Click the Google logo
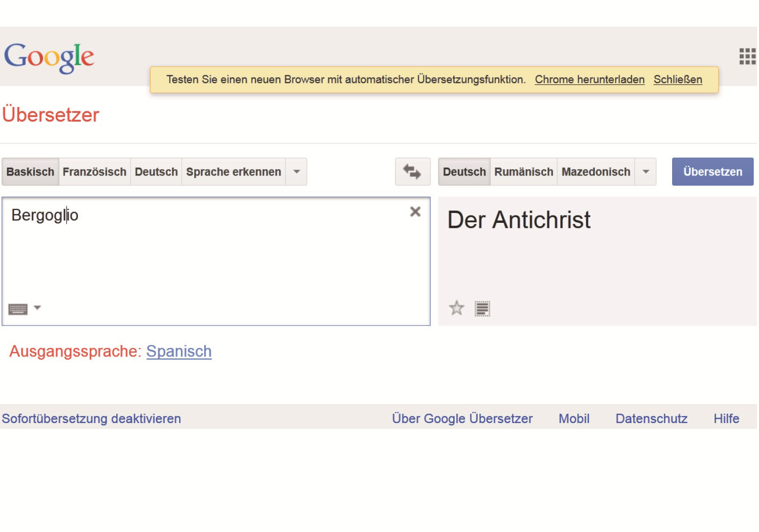The height and width of the screenshot is (532, 759). 49,57
